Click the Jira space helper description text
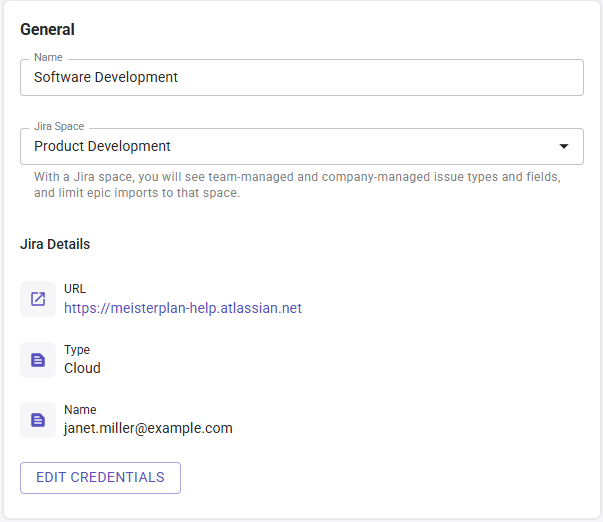This screenshot has width=603, height=522. (297, 185)
